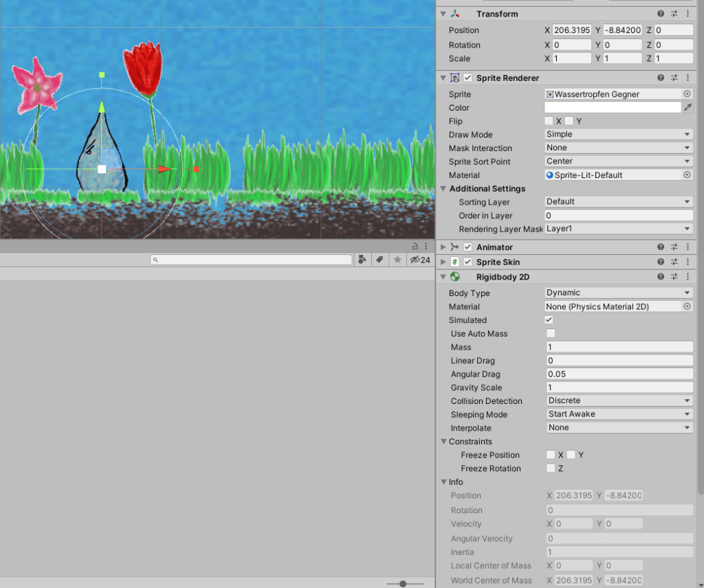Check Freeze Rotation Z
The width and height of the screenshot is (704, 588).
550,468
